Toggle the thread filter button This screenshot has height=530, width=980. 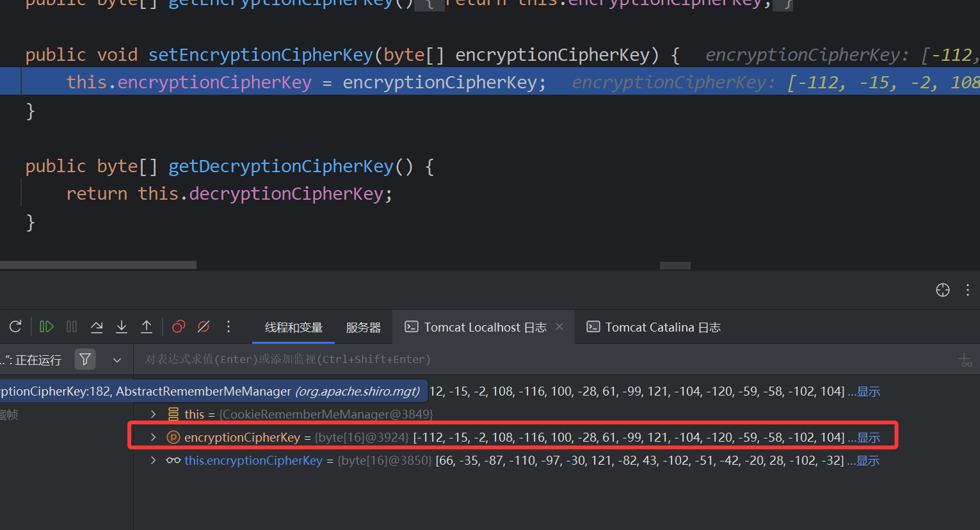tap(85, 360)
